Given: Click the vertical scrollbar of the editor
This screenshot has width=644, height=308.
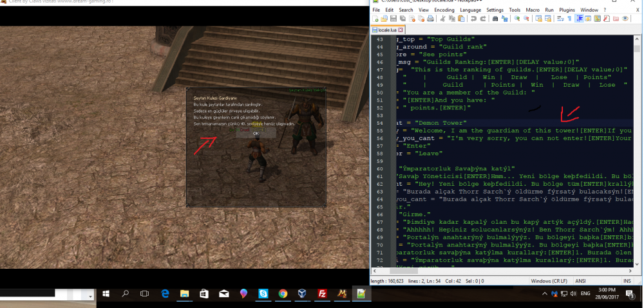Looking at the screenshot, I should [637, 152].
